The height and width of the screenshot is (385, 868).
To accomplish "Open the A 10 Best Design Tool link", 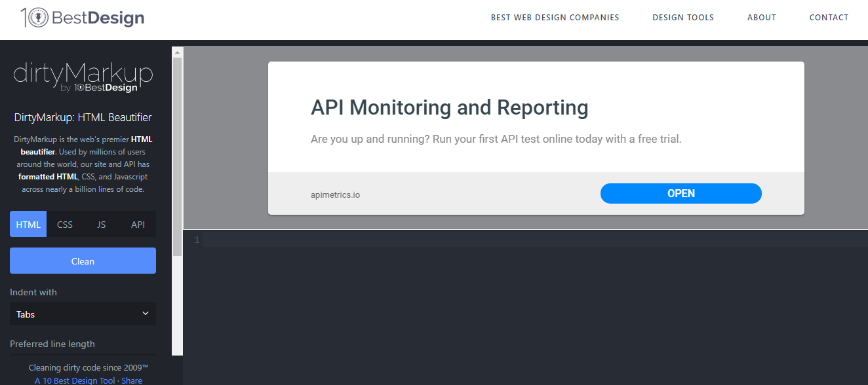I will point(75,380).
